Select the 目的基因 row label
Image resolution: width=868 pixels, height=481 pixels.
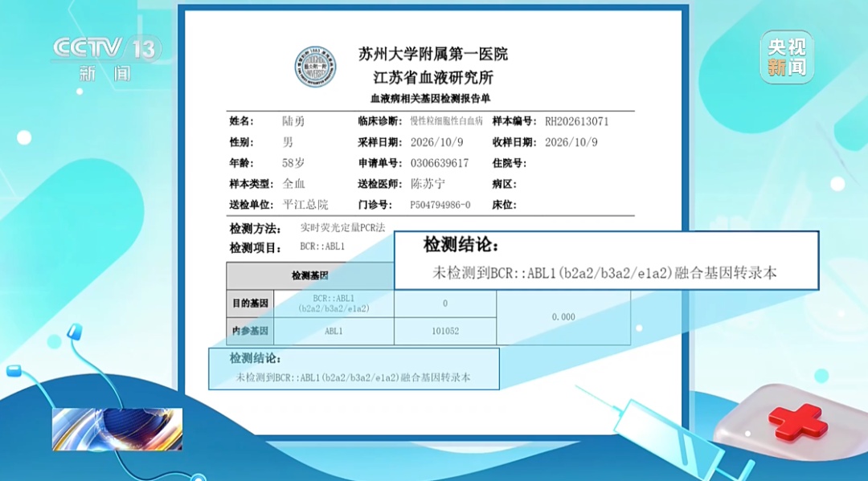(x=250, y=303)
